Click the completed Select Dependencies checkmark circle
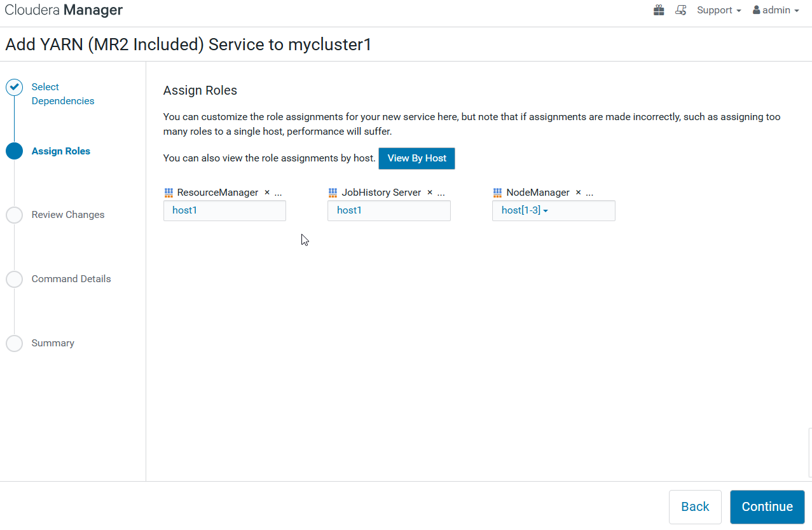812x530 pixels. tap(15, 87)
